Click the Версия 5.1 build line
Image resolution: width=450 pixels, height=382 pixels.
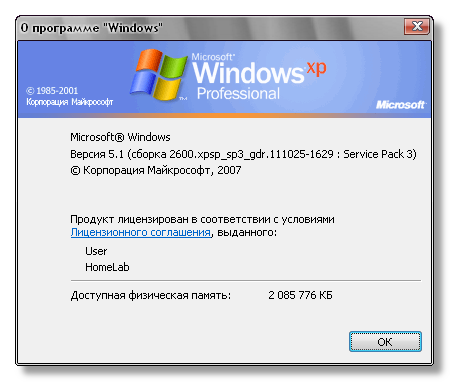tap(243, 154)
